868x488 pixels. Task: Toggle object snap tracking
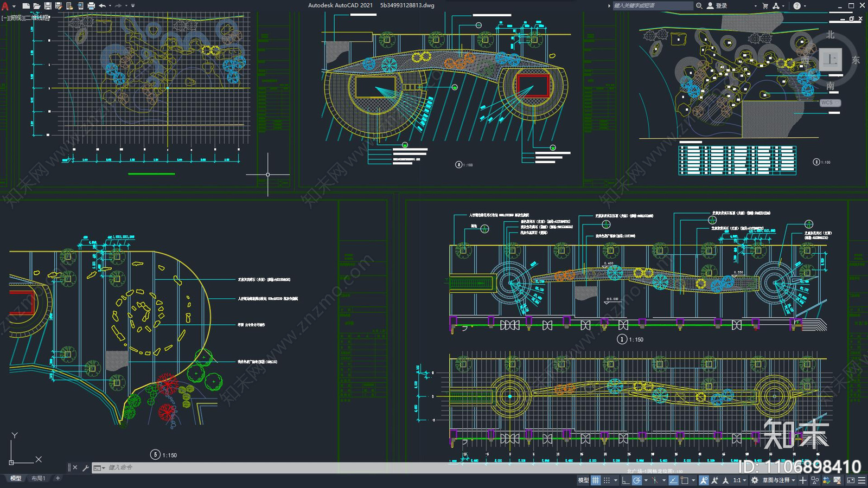coord(674,480)
